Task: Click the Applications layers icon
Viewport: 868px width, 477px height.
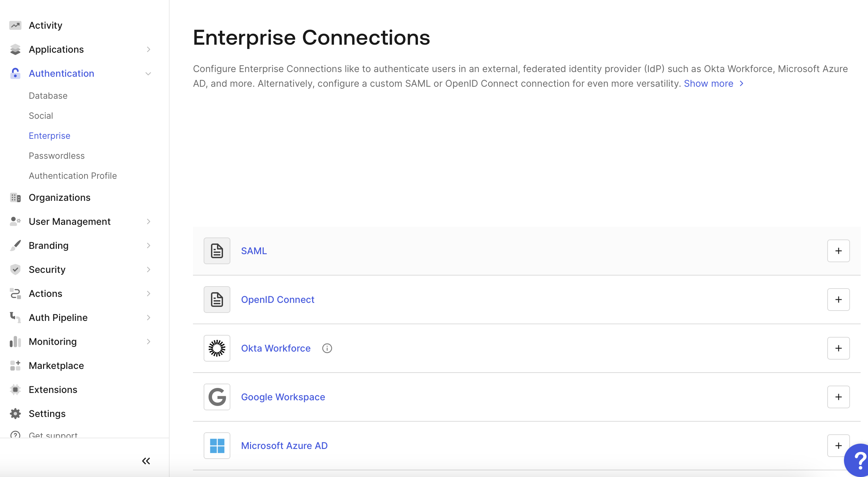Action: pyautogui.click(x=15, y=49)
